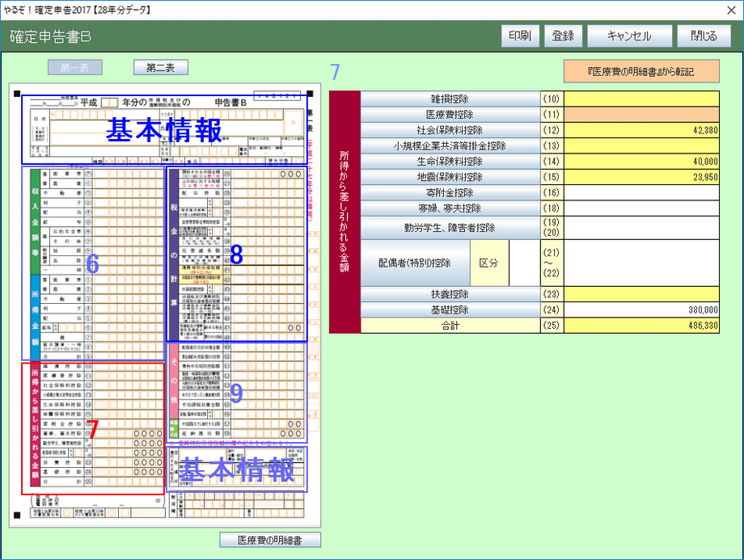Image resolution: width=744 pixels, height=560 pixels.
Task: Select section 6 収入金額 area on form
Action: [93, 263]
